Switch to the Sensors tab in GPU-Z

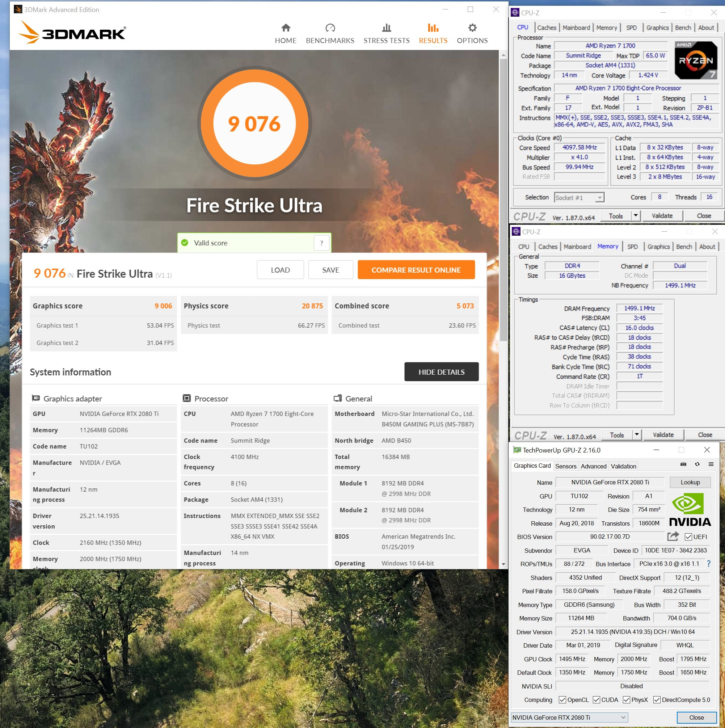(566, 466)
